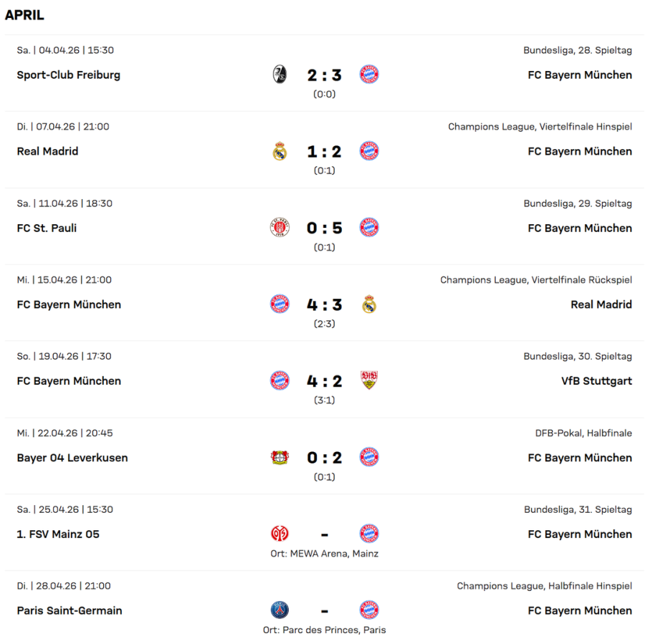Open the 0 : 5 St. Pauli result
645x644 pixels.
click(325, 229)
